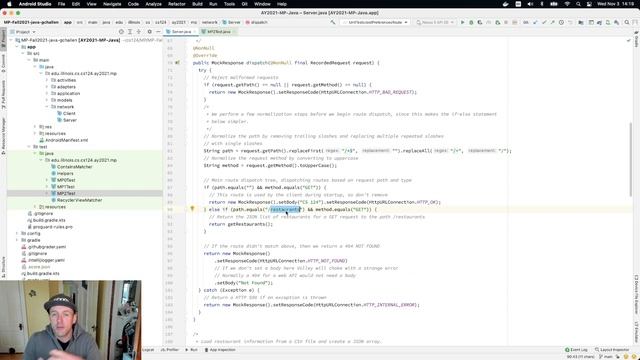640x360 pixels.
Task: Select MP2Test in project tree
Action: (66, 193)
